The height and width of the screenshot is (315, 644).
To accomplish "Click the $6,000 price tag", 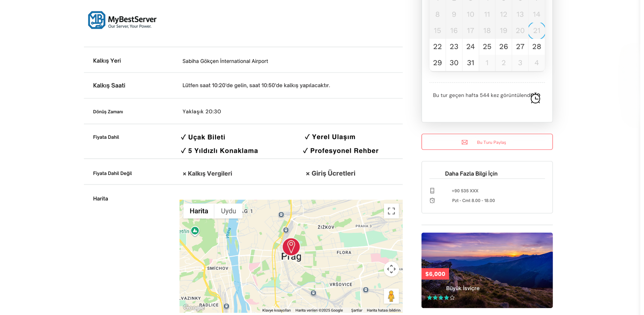I will coord(435,274).
